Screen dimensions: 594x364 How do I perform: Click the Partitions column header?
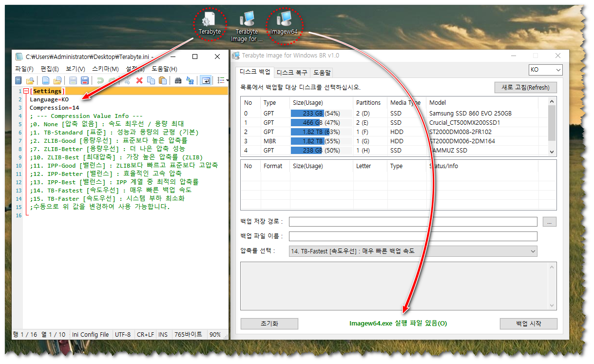tap(370, 103)
